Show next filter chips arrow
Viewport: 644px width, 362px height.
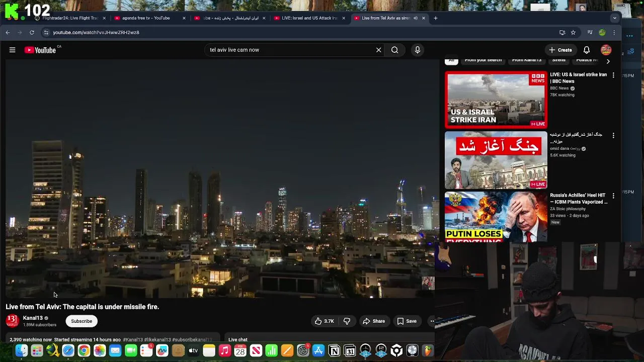click(608, 61)
